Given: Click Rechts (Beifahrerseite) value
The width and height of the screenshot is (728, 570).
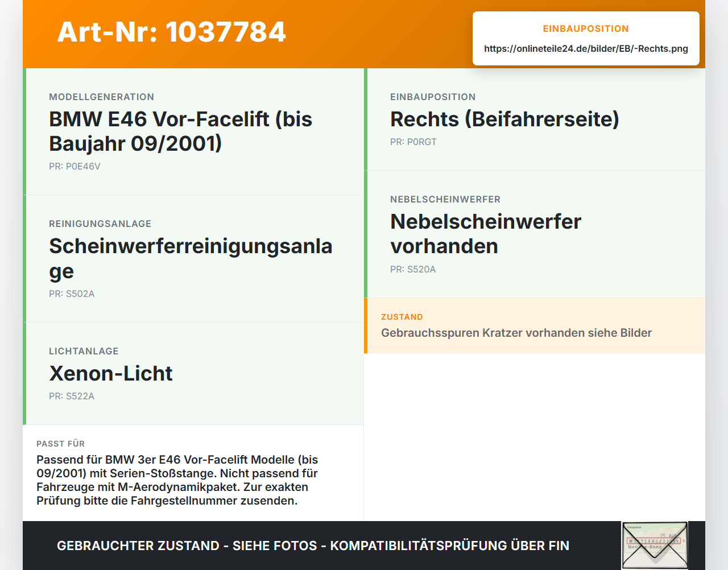Looking at the screenshot, I should [x=504, y=119].
